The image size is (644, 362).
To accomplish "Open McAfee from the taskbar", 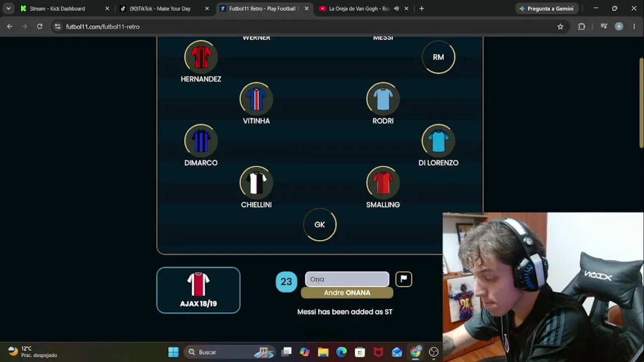I will tap(378, 352).
